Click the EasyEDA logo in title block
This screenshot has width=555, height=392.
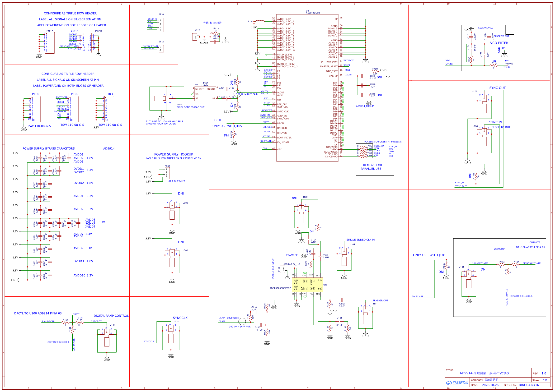pyautogui.click(x=457, y=383)
